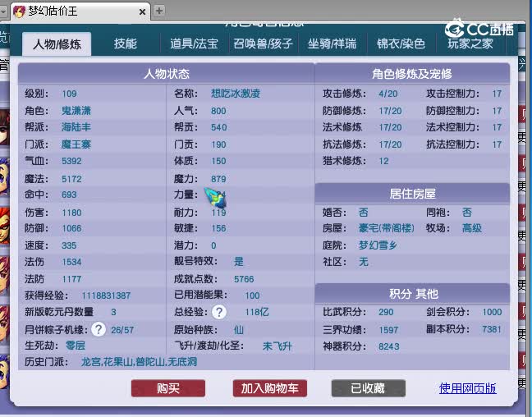
Task: Click the 角色修炼及宠修 section header
Action: tap(412, 74)
